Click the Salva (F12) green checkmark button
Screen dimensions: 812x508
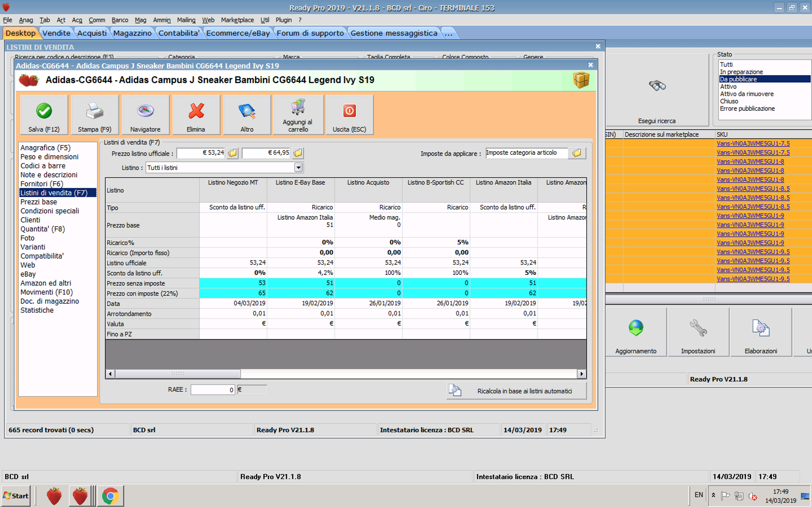coord(44,115)
